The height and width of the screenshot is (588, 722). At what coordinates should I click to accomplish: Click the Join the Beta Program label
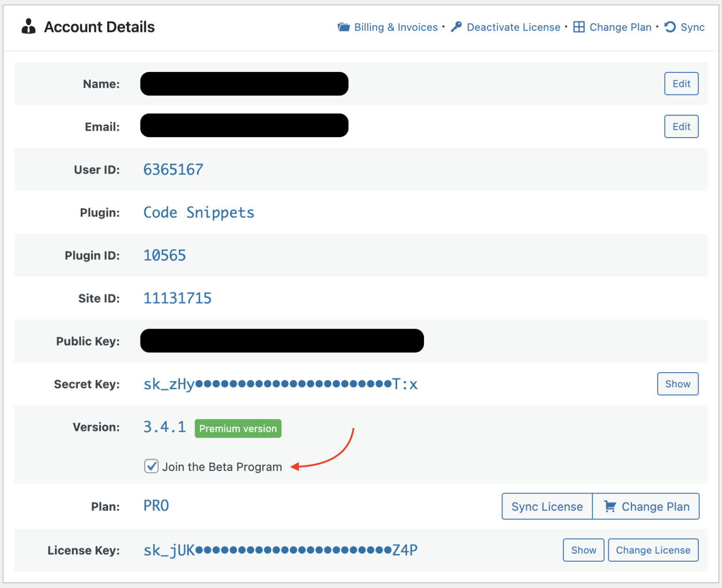point(222,467)
